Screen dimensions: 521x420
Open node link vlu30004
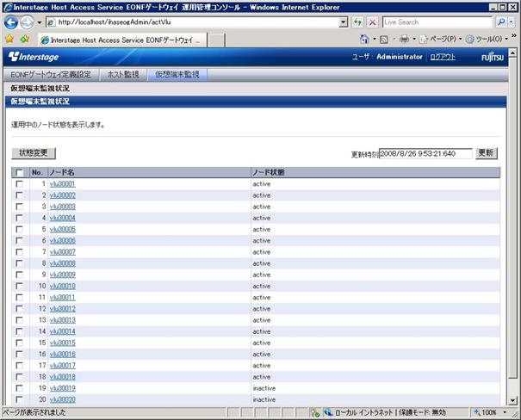(x=63, y=218)
